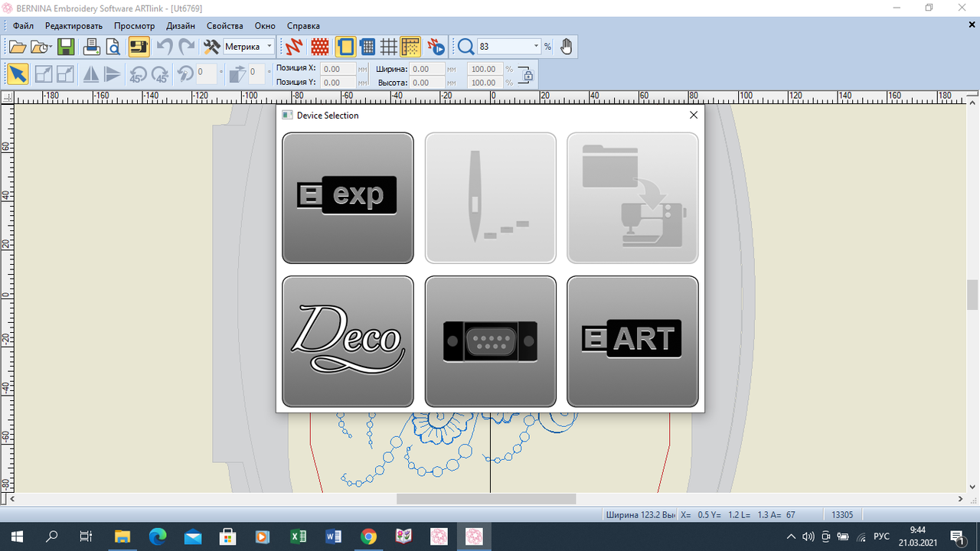Click the Open design folder icon
Screen dimensions: 980x551
pos(17,47)
